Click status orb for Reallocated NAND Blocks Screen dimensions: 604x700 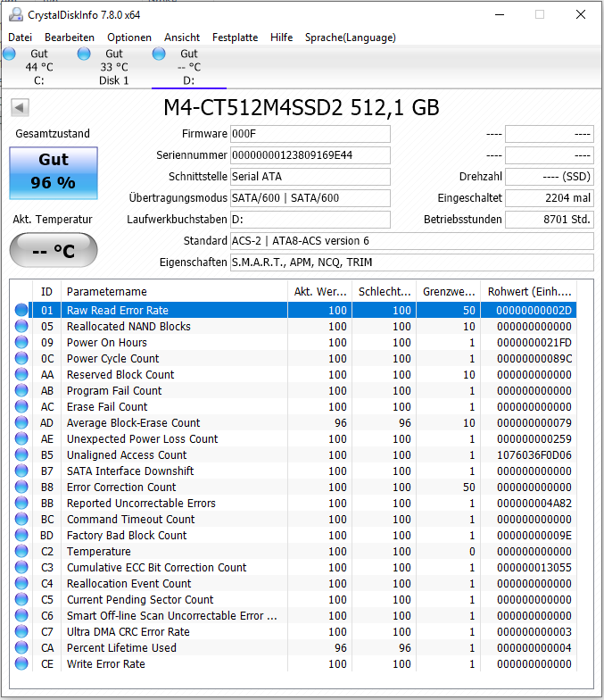[x=21, y=327]
